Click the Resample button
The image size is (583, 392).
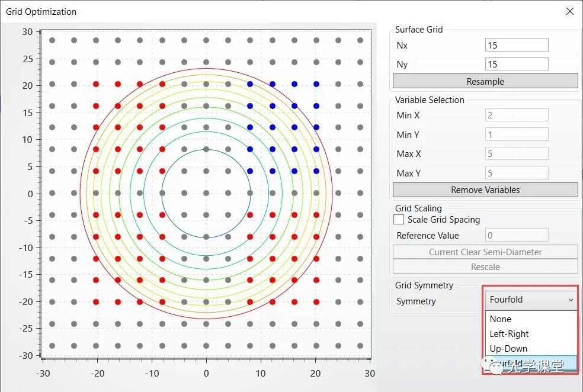coord(485,82)
